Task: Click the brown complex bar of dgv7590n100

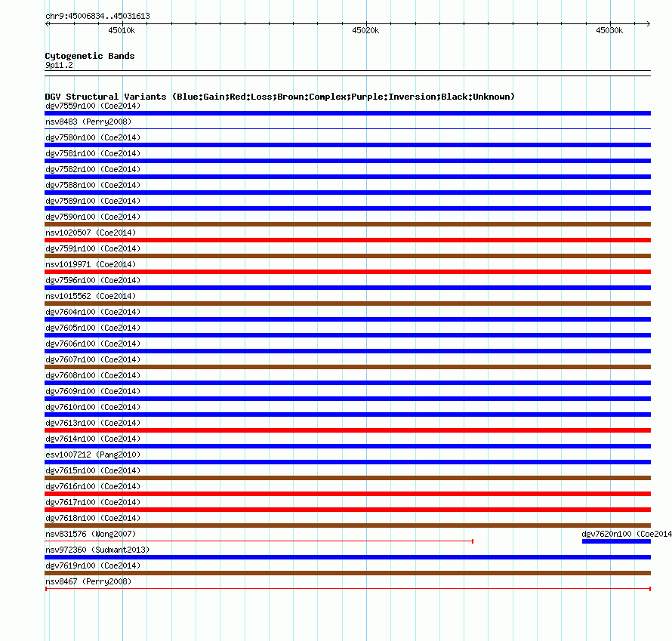Action: tap(347, 224)
